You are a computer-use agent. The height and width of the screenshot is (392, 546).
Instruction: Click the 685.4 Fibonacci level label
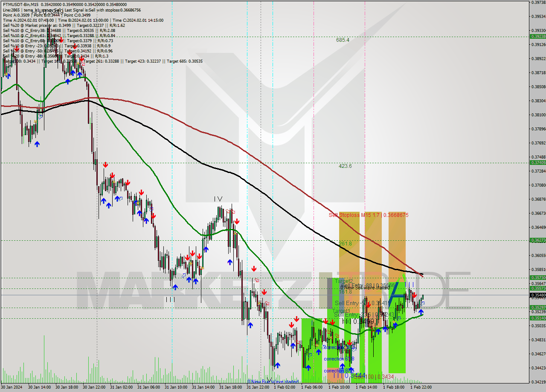coord(343,40)
